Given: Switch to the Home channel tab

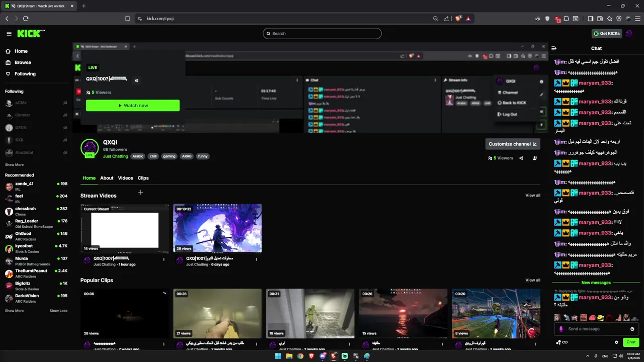Looking at the screenshot, I should 89,178.
